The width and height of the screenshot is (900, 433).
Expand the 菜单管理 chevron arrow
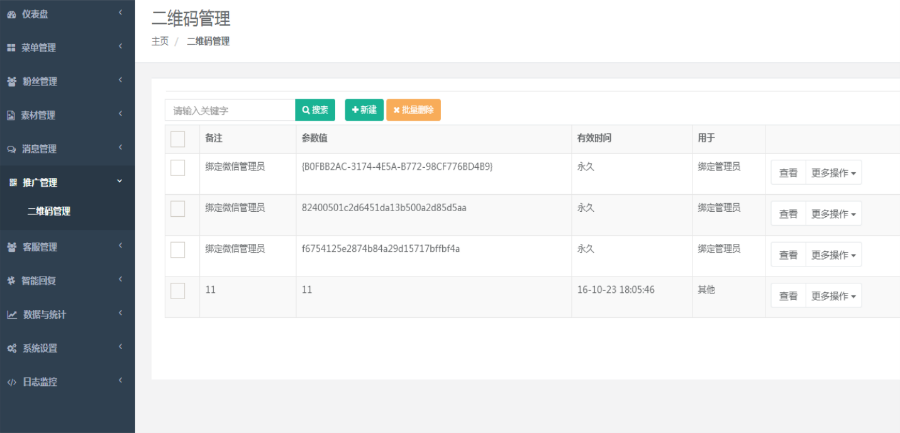[120, 46]
